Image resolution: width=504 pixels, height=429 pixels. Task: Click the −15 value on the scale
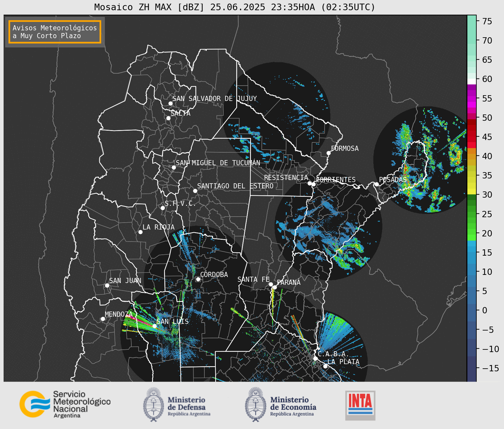(490, 368)
